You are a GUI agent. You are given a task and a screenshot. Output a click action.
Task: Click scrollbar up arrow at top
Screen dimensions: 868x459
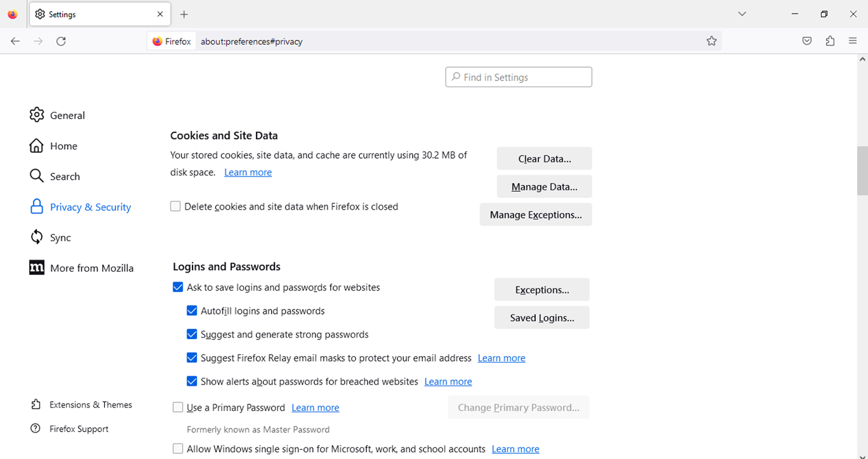862,59
